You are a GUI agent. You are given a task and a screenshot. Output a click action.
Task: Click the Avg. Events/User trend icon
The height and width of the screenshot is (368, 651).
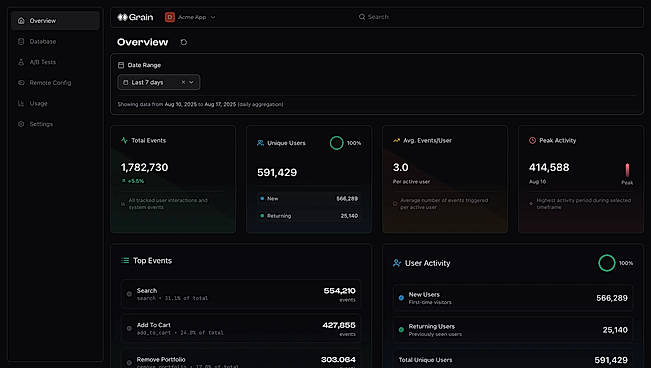click(396, 140)
